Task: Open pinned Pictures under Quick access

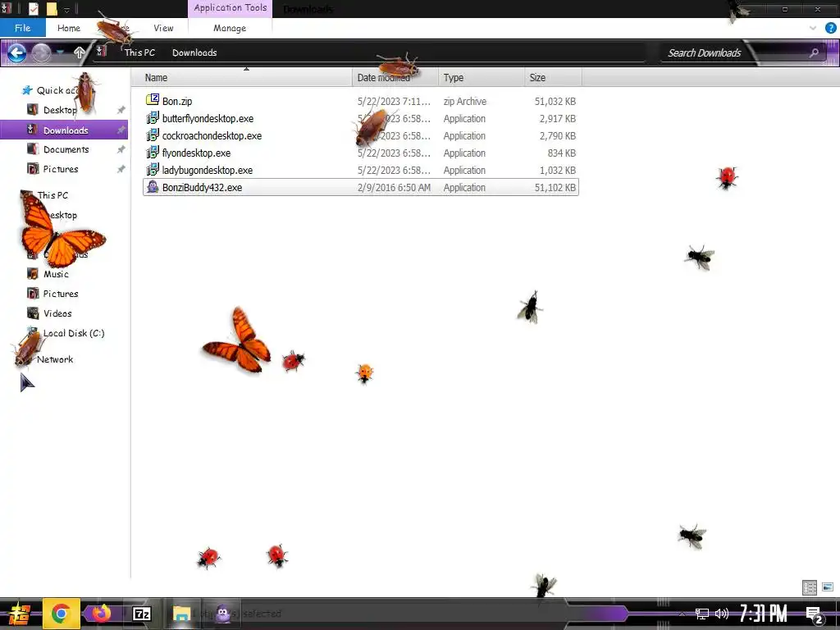Action: coord(60,169)
